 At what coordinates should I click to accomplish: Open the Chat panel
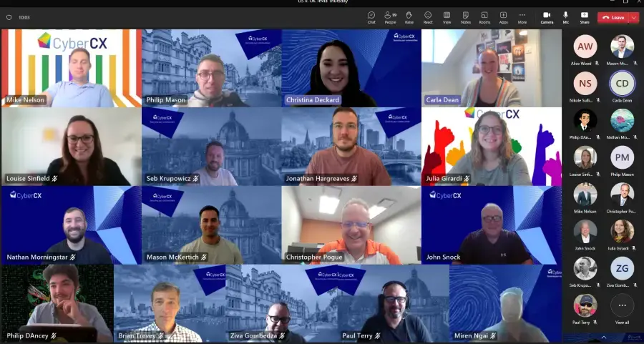[371, 16]
